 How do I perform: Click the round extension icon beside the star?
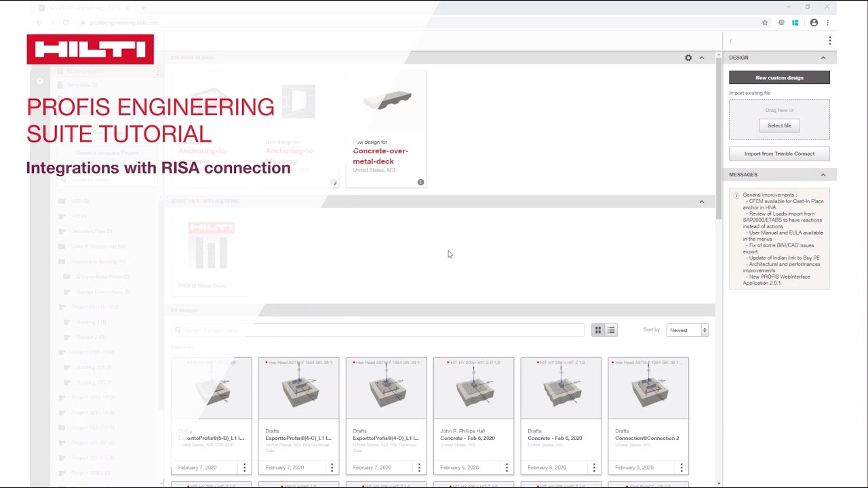click(781, 22)
